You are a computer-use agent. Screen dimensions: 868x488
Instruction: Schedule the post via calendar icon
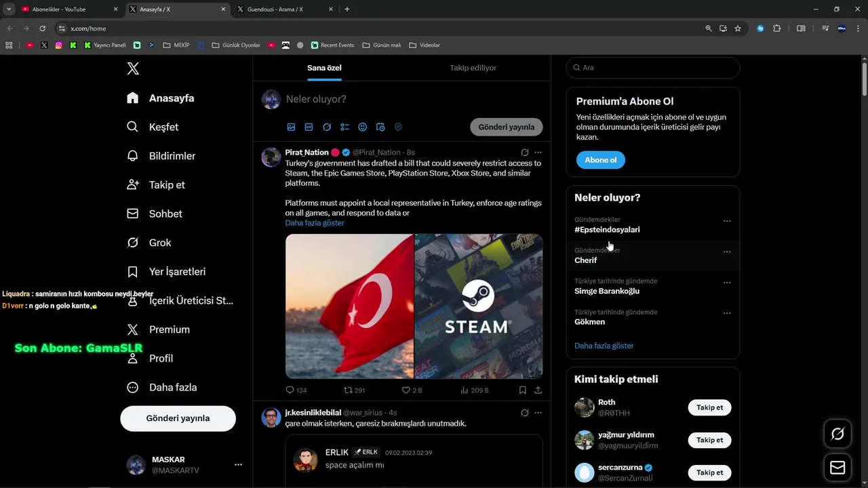click(x=380, y=127)
